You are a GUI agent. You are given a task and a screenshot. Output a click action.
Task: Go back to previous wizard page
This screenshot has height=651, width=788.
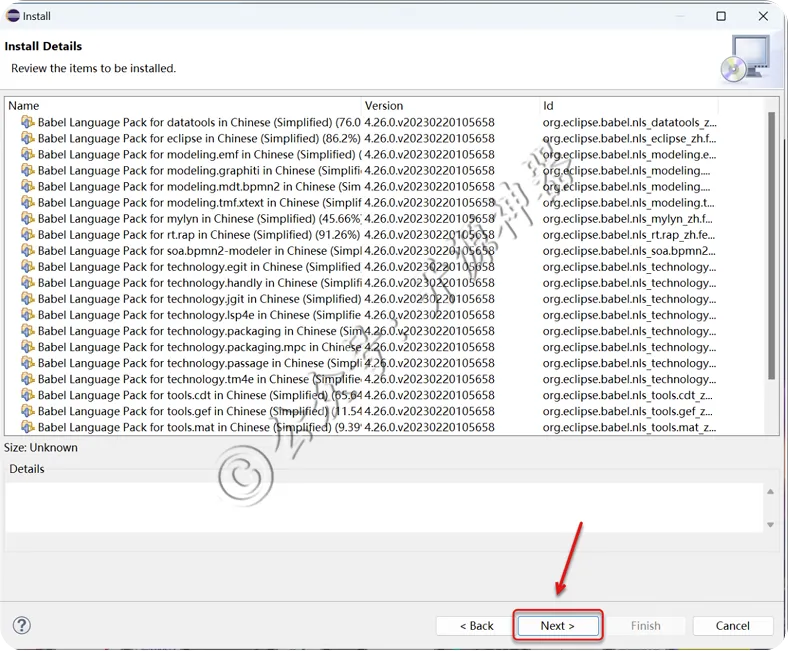point(476,625)
